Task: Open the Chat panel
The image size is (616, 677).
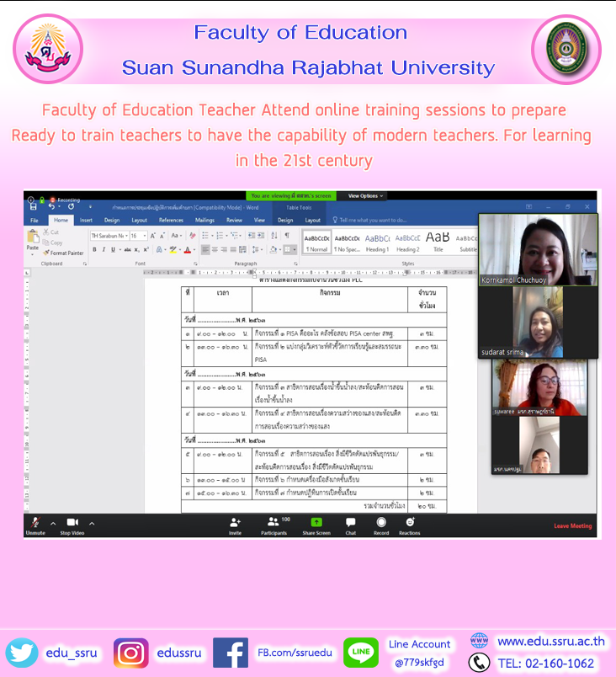Action: point(350,522)
